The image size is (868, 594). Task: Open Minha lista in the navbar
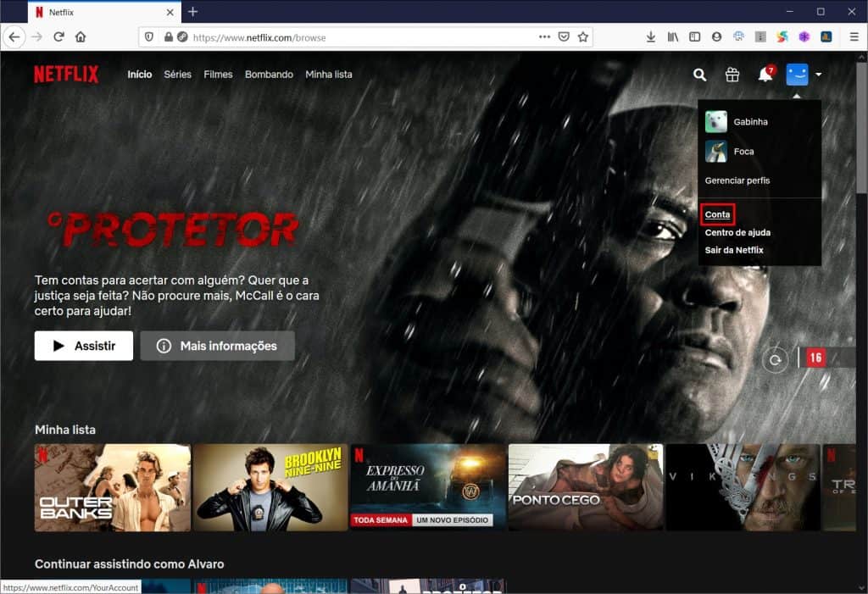(329, 75)
